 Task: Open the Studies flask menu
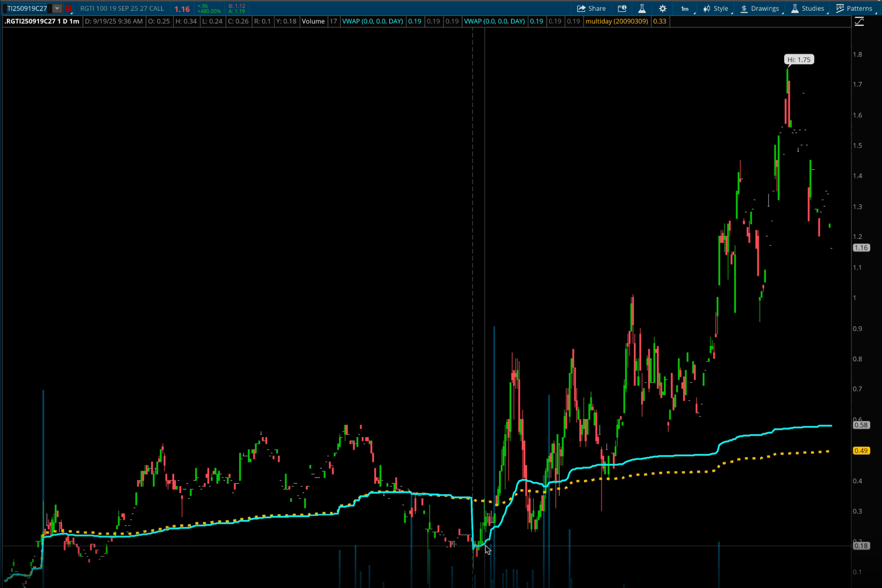807,8
